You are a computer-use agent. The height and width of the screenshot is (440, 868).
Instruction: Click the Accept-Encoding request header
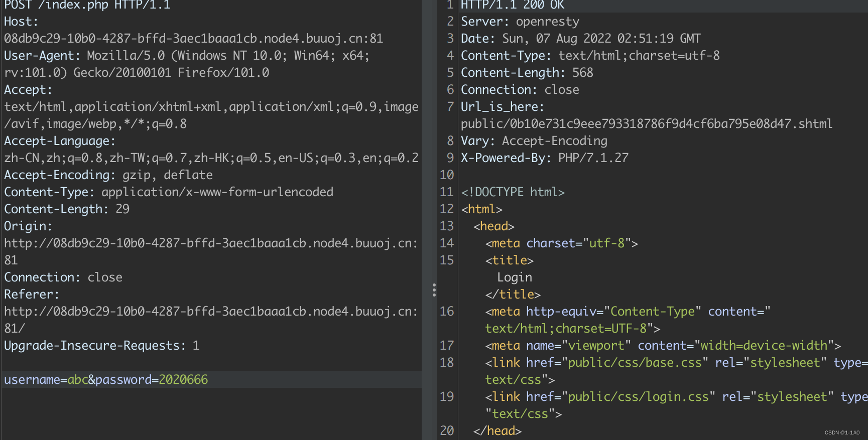coord(108,175)
